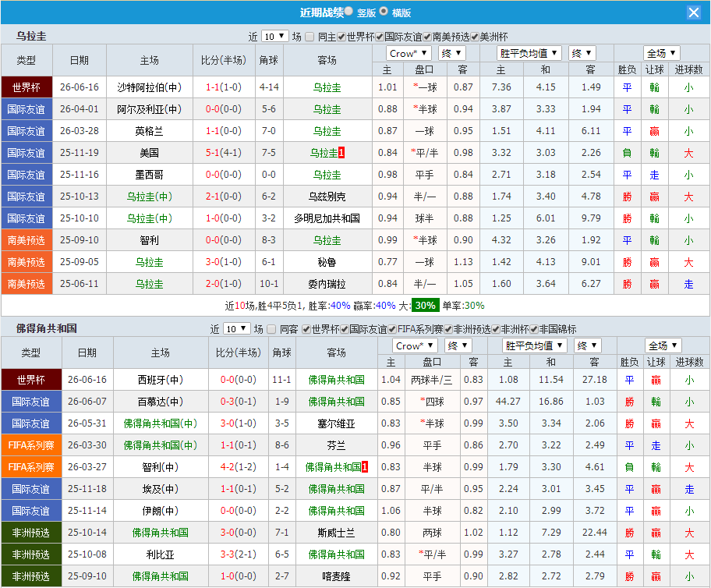The width and height of the screenshot is (711, 588).
Task: Open Cape Verde 终 dropdown beside Crow*
Action: [458, 345]
